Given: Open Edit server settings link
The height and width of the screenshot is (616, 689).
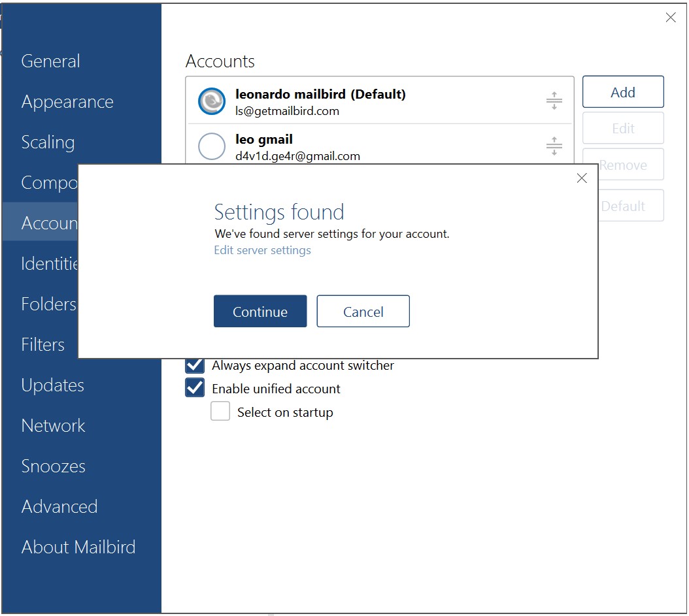Looking at the screenshot, I should tap(262, 250).
